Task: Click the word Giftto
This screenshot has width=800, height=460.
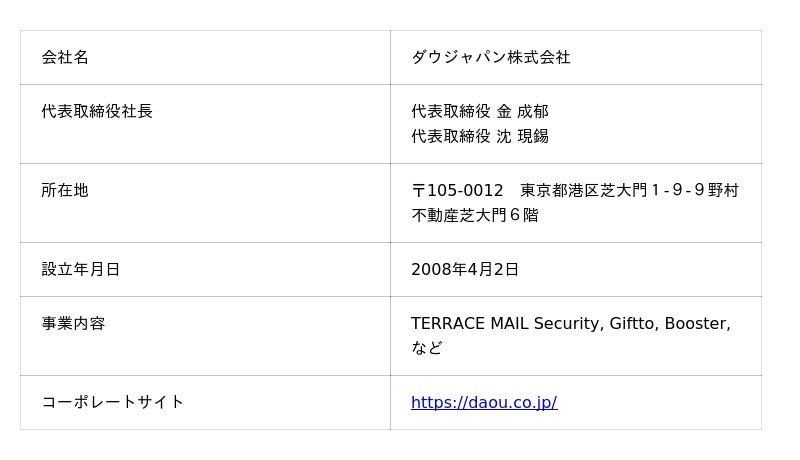Action: 632,324
